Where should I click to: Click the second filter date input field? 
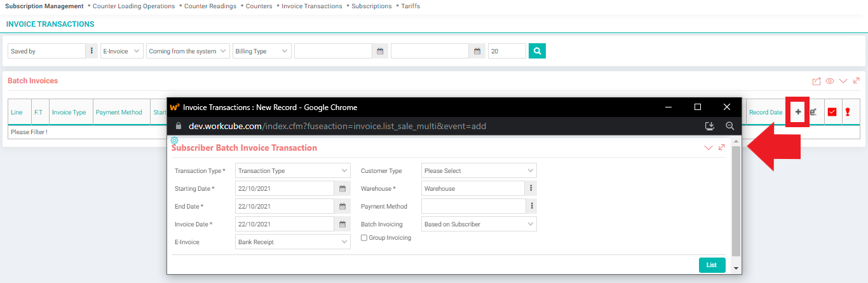(x=430, y=51)
